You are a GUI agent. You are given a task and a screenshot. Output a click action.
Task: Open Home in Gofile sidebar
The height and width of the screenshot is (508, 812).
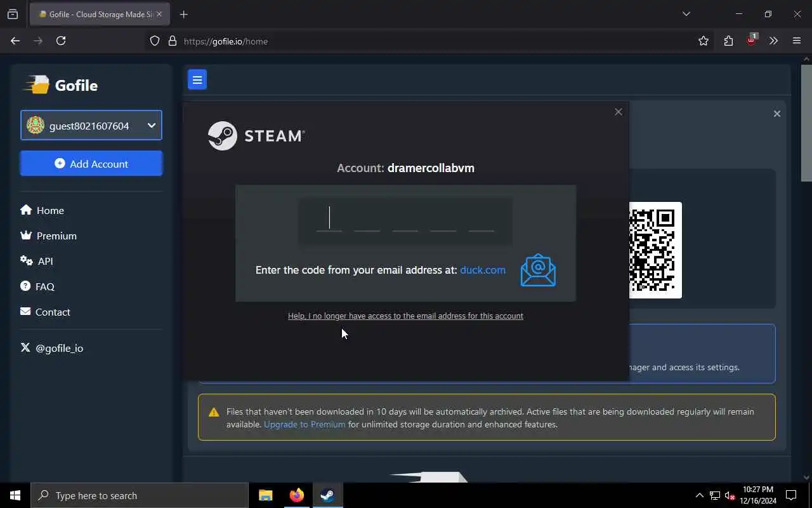[x=42, y=210]
